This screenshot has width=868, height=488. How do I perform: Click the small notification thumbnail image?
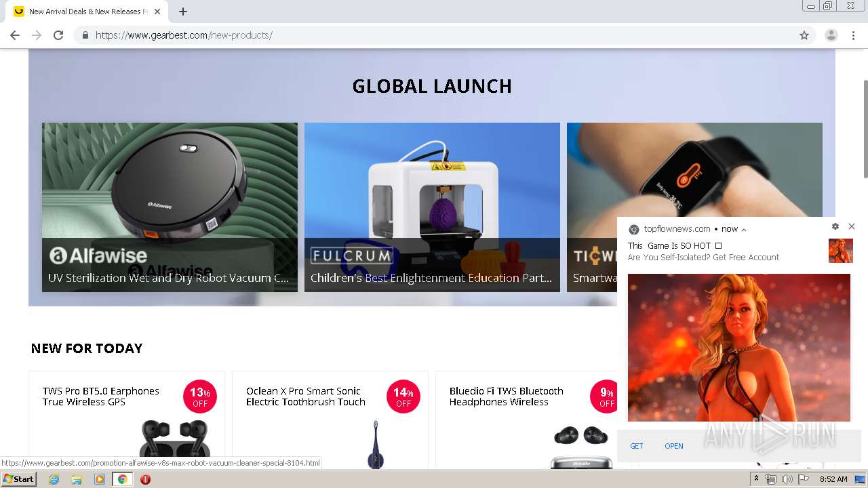coord(841,251)
